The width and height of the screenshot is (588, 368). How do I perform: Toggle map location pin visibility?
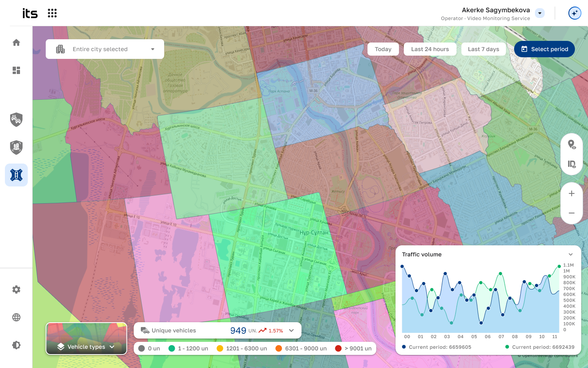[572, 144]
